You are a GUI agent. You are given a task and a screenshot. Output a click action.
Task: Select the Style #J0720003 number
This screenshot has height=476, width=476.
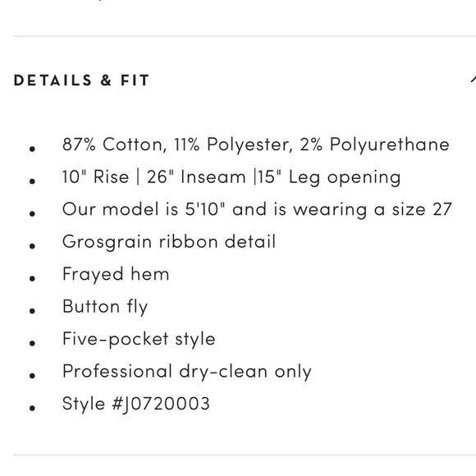(x=135, y=404)
